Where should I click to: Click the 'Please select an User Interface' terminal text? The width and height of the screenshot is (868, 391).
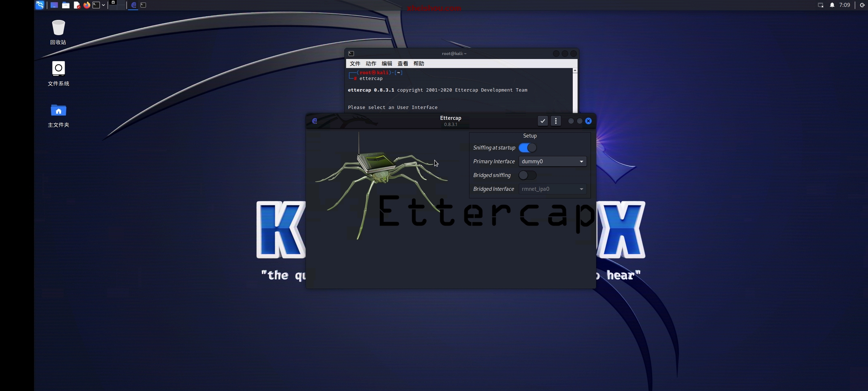393,108
